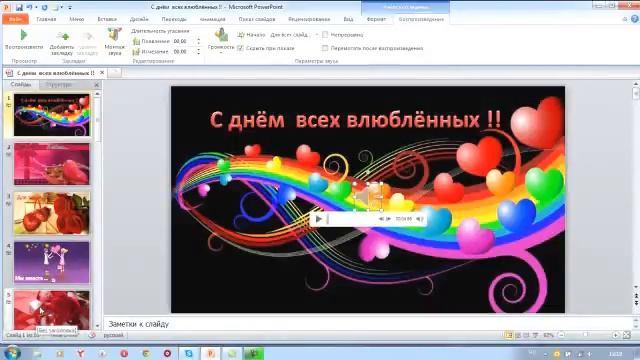
Task: Play the audio from the slide media bar
Action: [x=319, y=219]
